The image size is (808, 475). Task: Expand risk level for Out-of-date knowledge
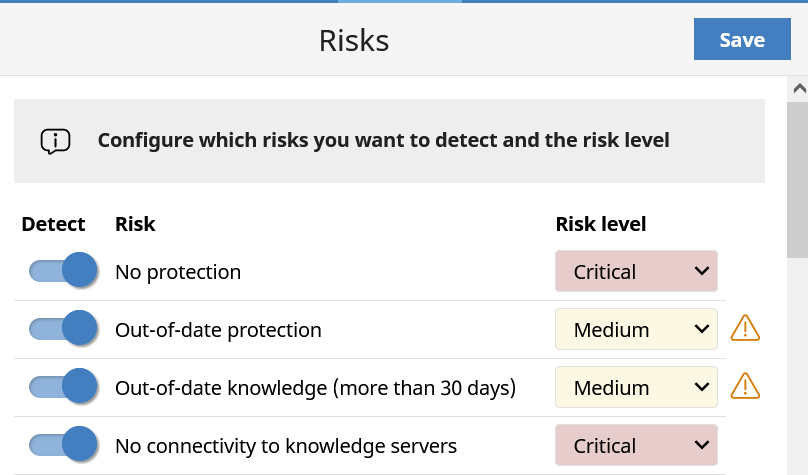(636, 387)
